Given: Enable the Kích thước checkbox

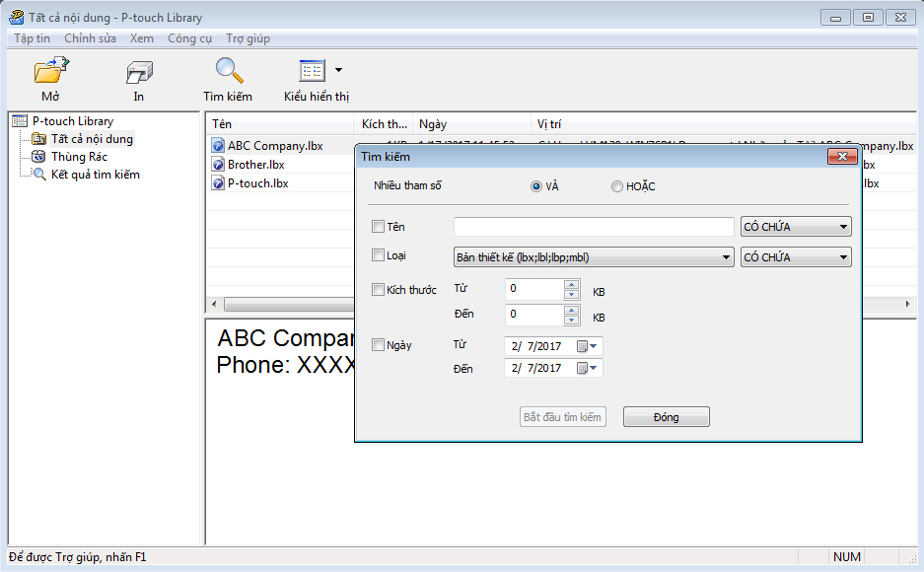Looking at the screenshot, I should (x=378, y=290).
